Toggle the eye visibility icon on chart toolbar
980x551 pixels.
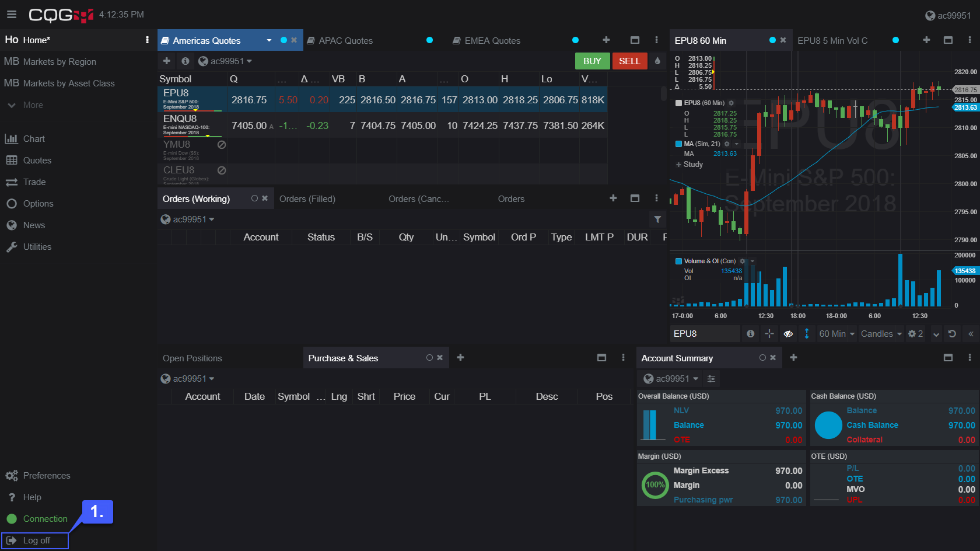tap(788, 334)
